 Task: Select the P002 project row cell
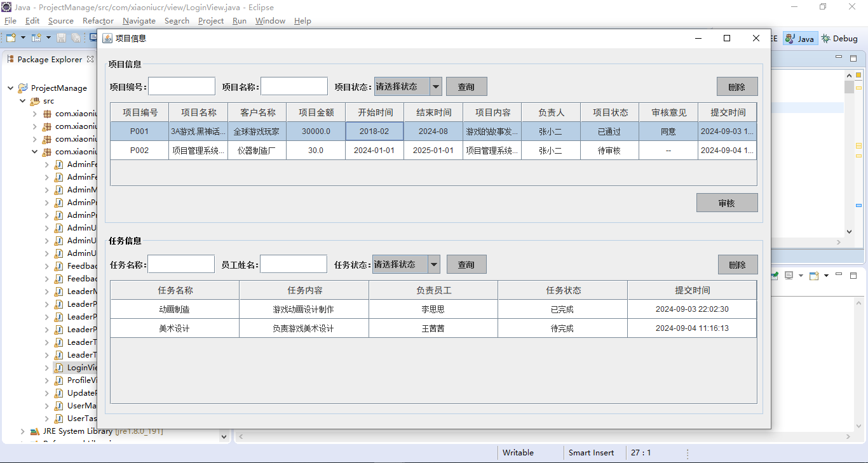(x=140, y=151)
